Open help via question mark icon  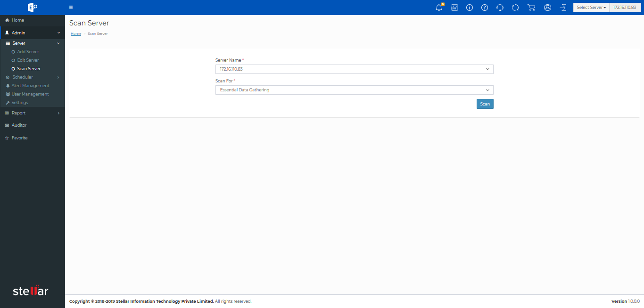pyautogui.click(x=484, y=8)
